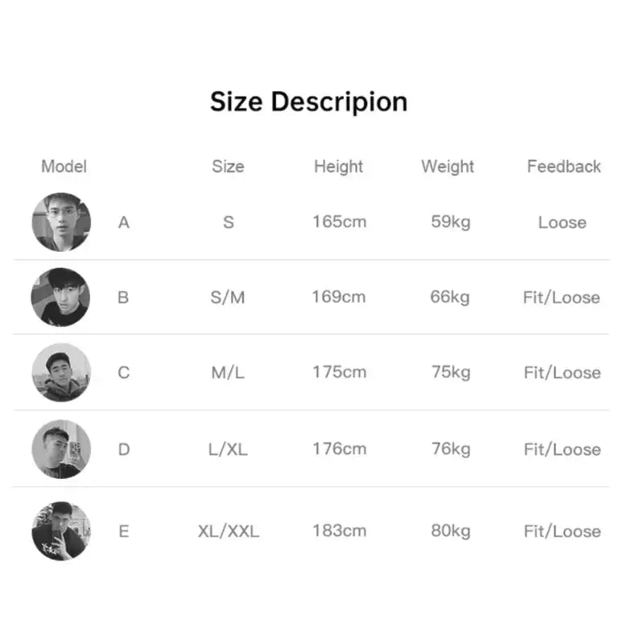Click the 66kg weight value

point(450,297)
